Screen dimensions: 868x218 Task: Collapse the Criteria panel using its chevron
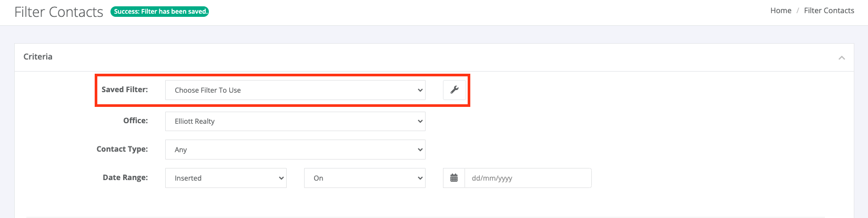(842, 57)
